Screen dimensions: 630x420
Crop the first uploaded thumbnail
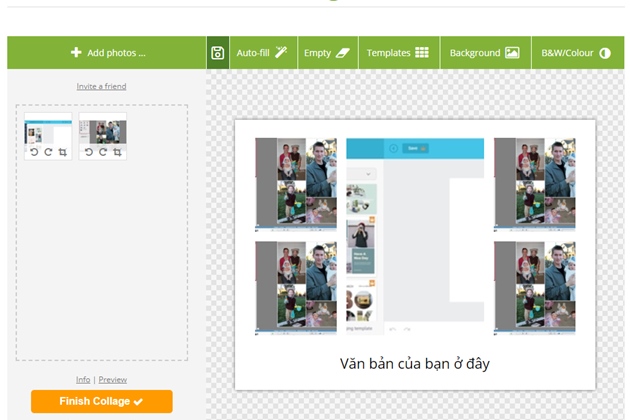(x=62, y=152)
